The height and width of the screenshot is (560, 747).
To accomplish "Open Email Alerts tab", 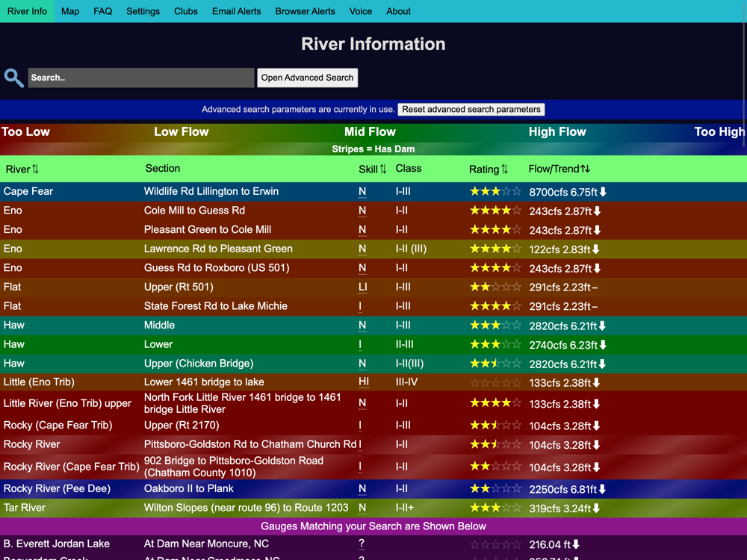I will point(236,11).
